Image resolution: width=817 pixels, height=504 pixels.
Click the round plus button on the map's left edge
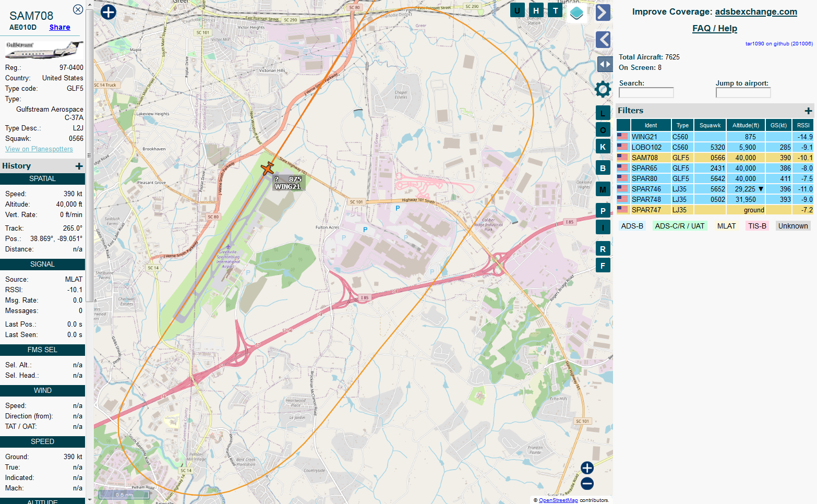coord(108,12)
